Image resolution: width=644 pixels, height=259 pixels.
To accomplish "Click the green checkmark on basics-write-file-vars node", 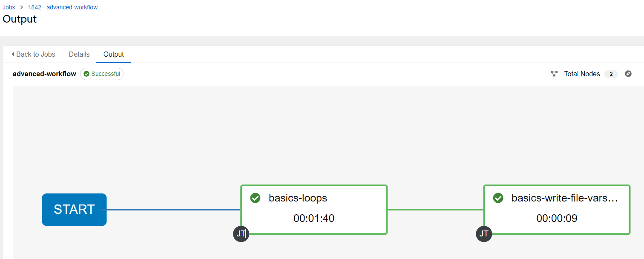I will pos(498,198).
